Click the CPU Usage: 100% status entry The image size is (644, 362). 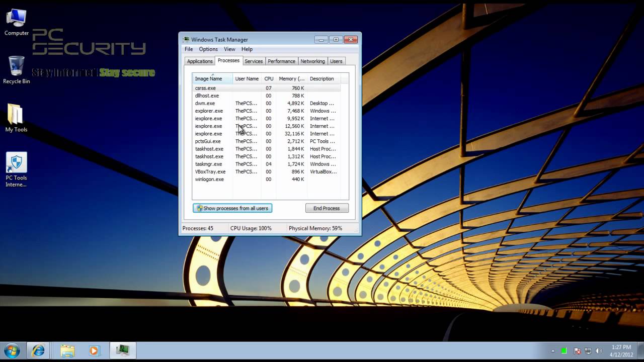(251, 228)
